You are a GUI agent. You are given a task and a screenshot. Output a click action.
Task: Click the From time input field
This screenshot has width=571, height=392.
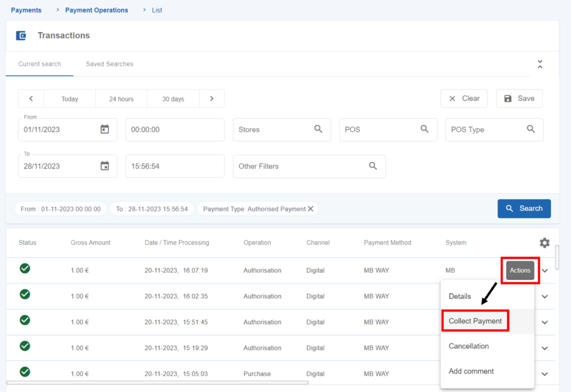(175, 129)
